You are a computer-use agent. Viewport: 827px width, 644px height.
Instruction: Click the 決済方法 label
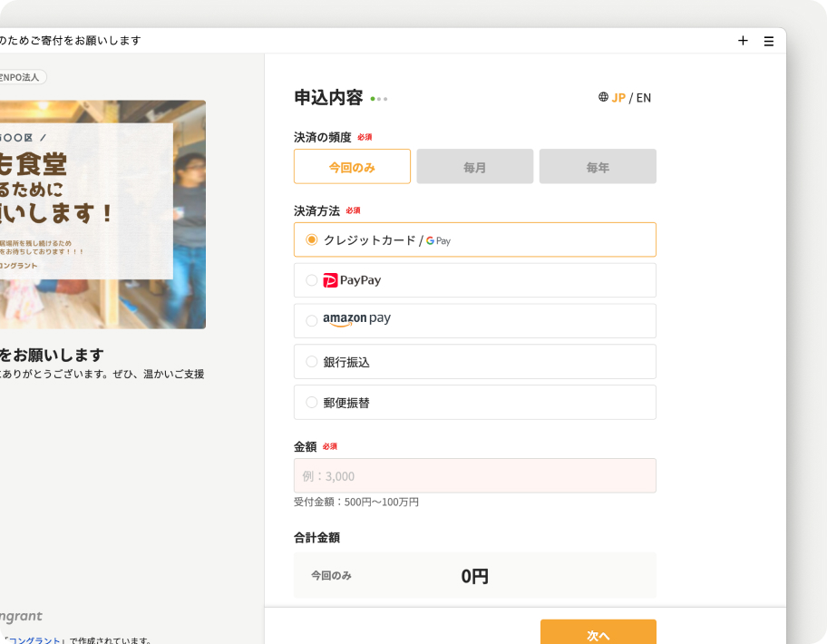316,211
